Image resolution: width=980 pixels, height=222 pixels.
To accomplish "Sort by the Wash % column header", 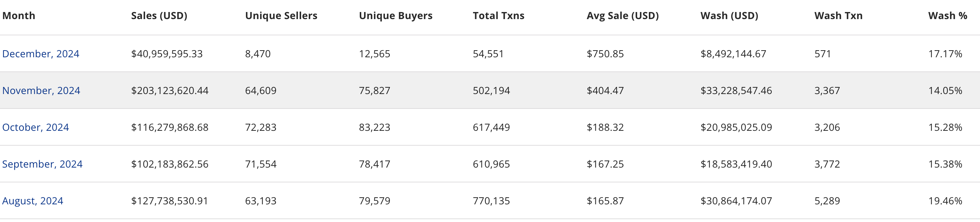I will (947, 16).
